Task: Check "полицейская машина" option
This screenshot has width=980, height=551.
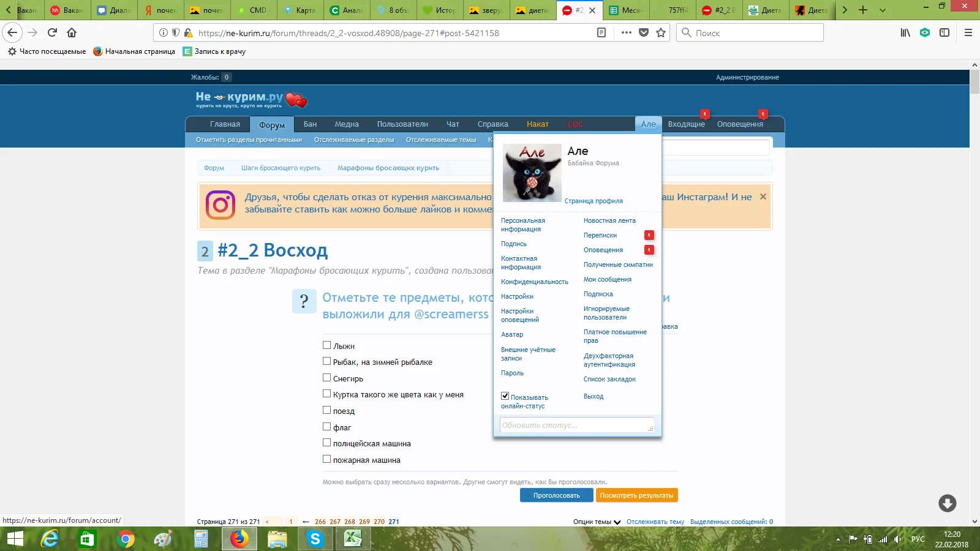Action: [327, 443]
